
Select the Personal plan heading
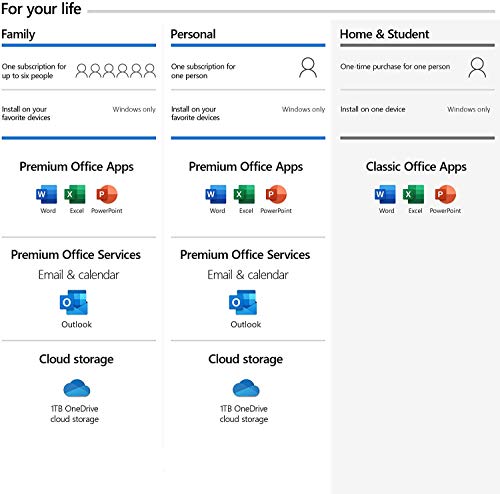pos(193,34)
